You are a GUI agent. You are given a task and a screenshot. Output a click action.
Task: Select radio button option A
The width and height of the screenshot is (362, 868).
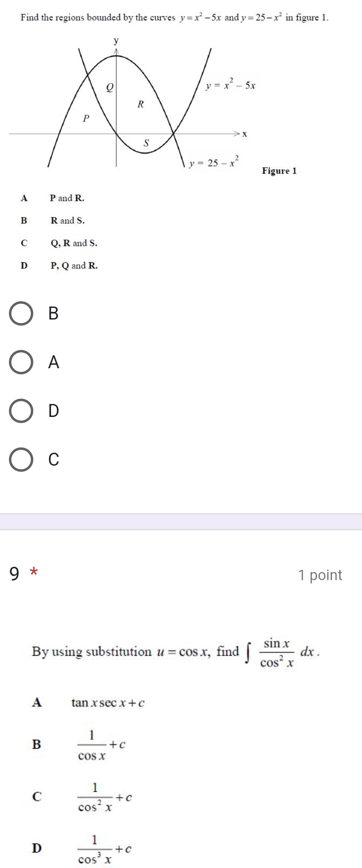pos(21,362)
